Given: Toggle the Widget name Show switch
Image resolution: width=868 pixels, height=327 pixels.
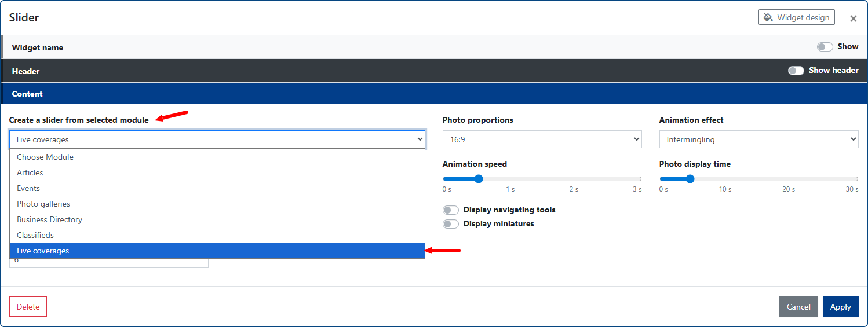Looking at the screenshot, I should pos(825,47).
